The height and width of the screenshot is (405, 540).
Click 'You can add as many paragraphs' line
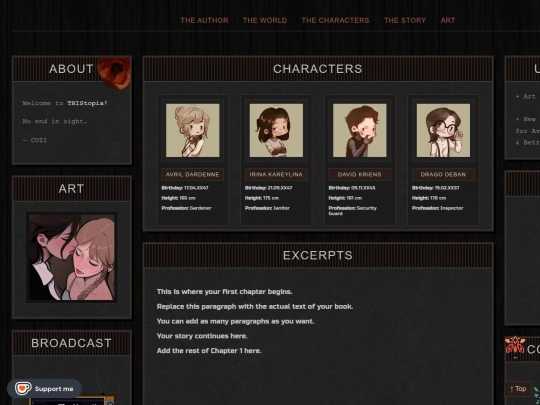(x=236, y=321)
